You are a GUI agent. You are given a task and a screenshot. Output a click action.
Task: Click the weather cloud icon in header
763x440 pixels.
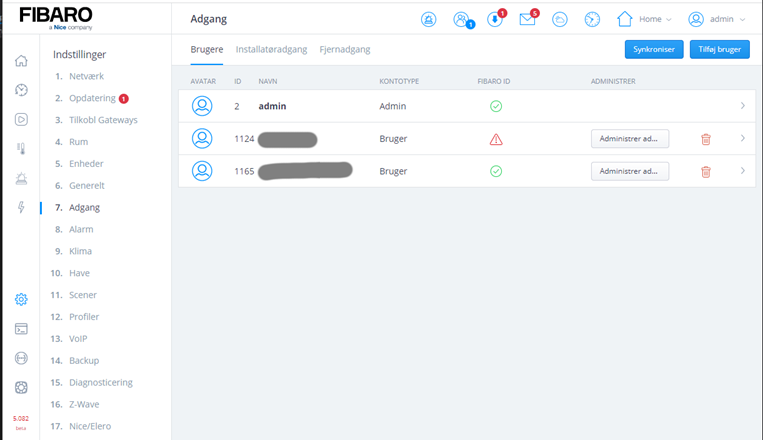[560, 19]
